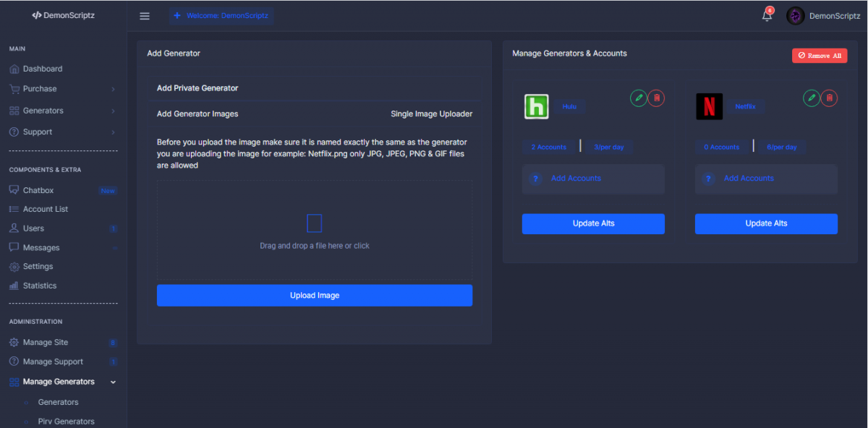The height and width of the screenshot is (428, 868).
Task: Click the Netflix logo thumbnail
Action: tap(709, 107)
